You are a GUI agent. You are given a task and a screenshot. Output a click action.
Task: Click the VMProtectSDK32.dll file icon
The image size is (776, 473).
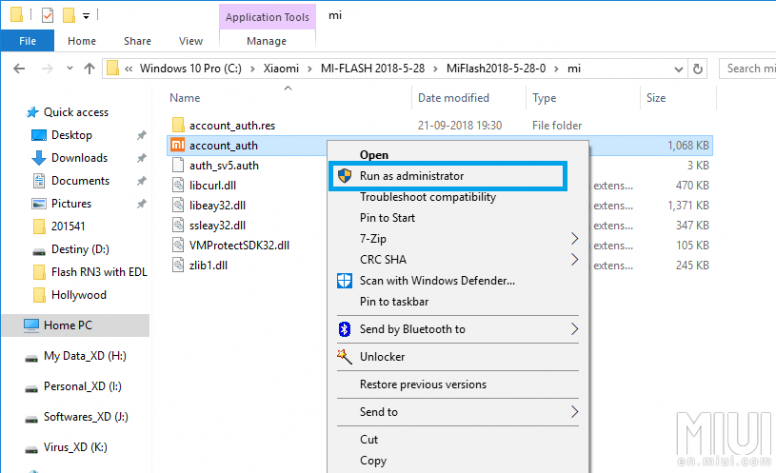click(x=178, y=245)
